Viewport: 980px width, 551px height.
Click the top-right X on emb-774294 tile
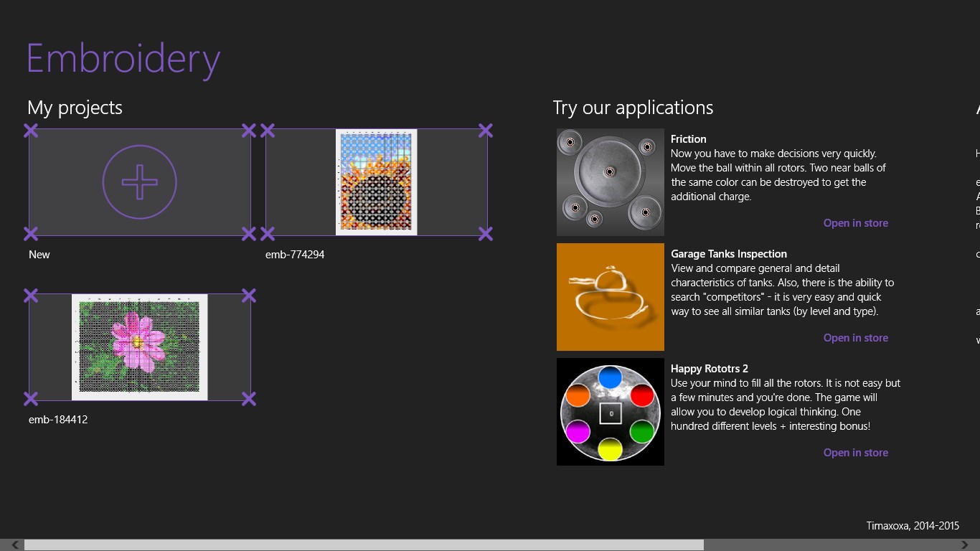(486, 131)
